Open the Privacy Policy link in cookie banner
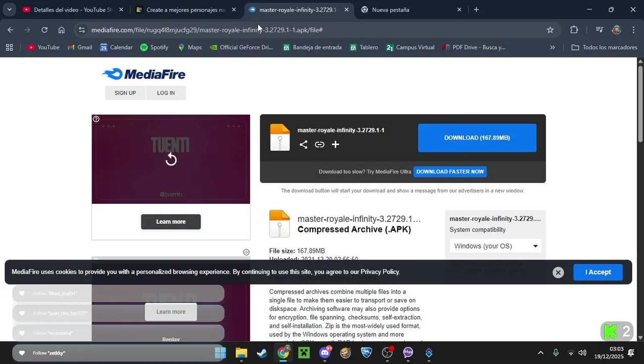The height and width of the screenshot is (364, 644). tap(380, 272)
